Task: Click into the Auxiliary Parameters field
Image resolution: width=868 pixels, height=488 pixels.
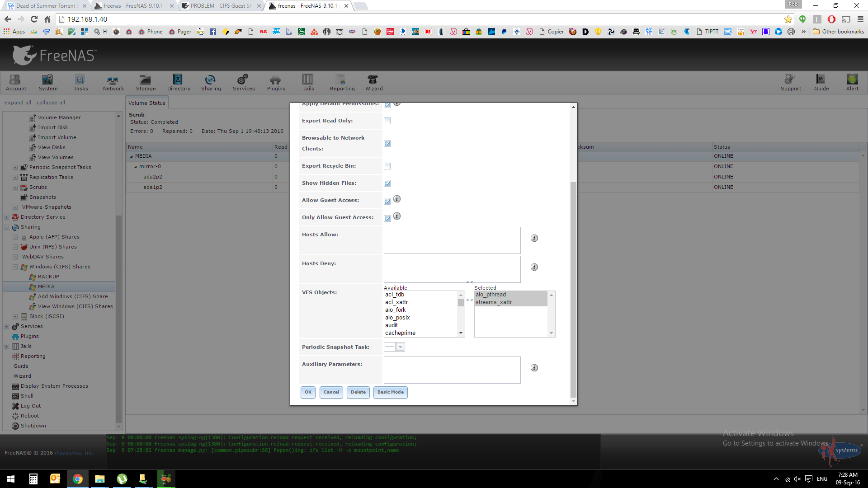Action: [452, 370]
